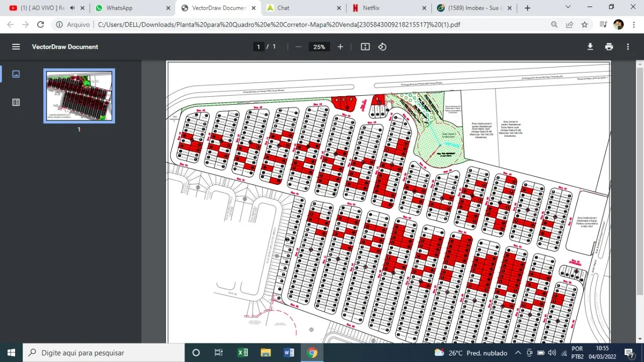Show document outline panel in sidebar
The image size is (644, 362).
pyautogui.click(x=16, y=102)
